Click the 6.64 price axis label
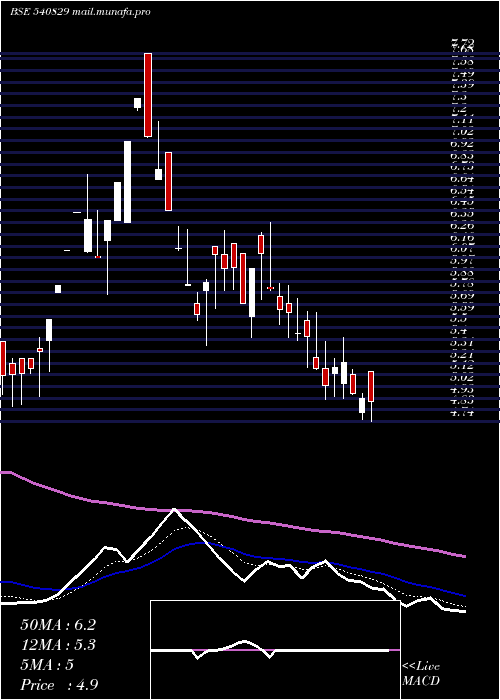Viewport: 500px width, 700px height. (x=462, y=179)
